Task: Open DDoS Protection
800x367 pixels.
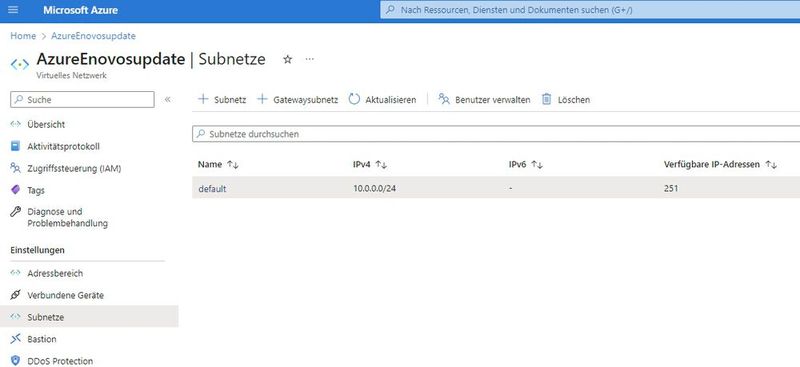Action: 60,361
